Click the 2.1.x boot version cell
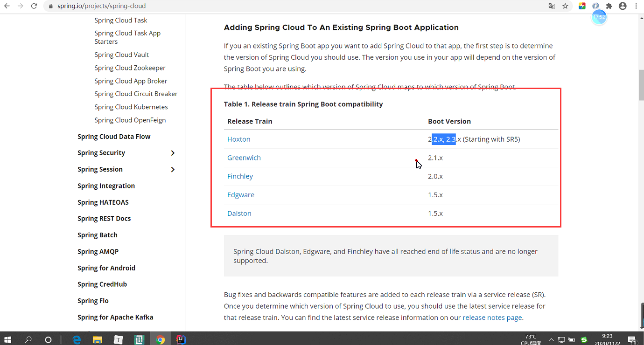The width and height of the screenshot is (644, 345). [435, 158]
